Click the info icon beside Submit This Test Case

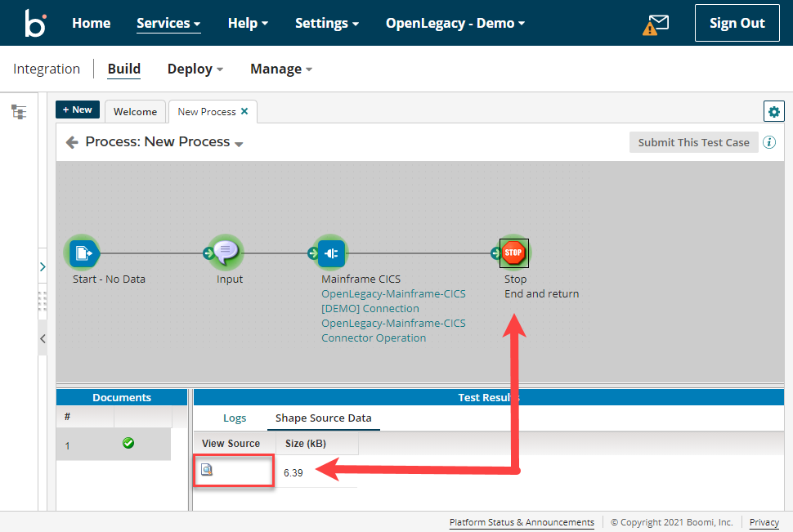coord(768,141)
